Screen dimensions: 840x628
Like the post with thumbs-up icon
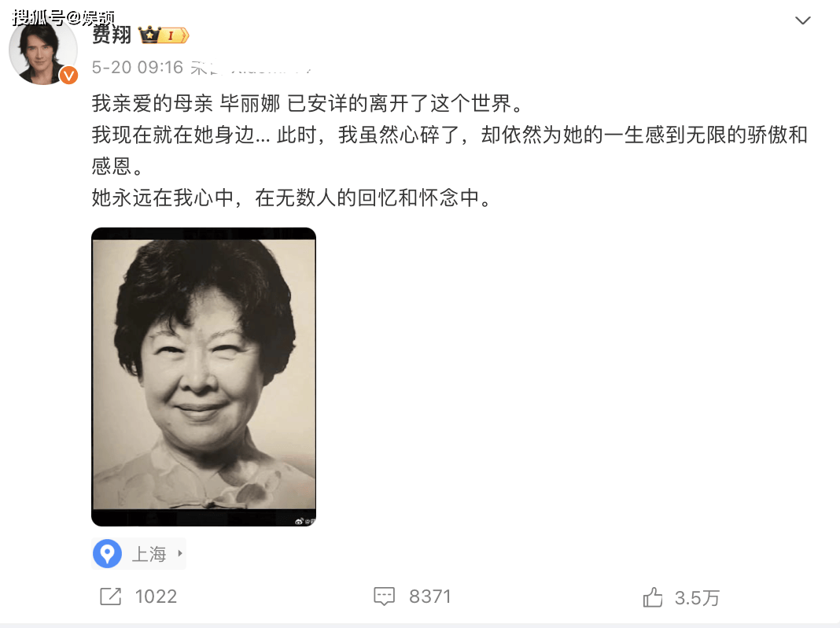(653, 597)
